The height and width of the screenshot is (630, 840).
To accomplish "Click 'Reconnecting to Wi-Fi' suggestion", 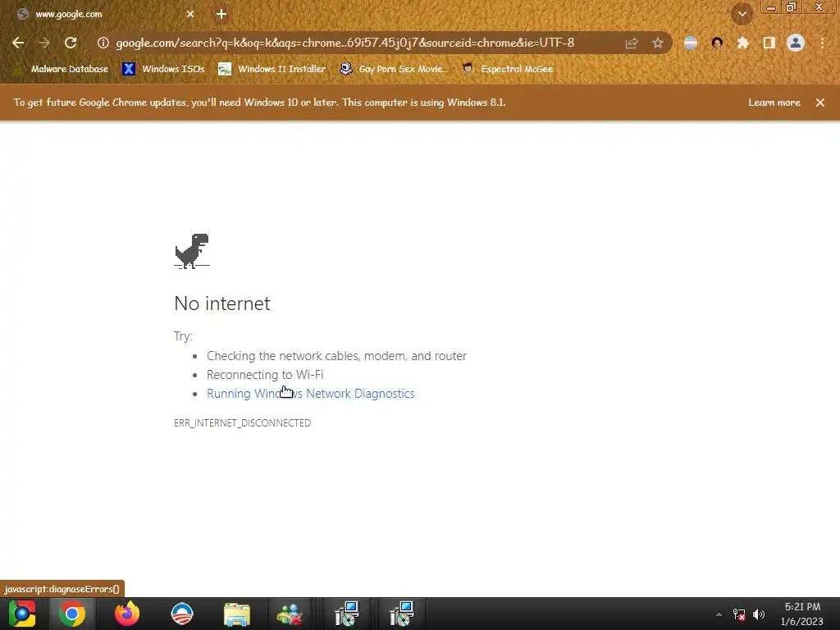I will [265, 375].
